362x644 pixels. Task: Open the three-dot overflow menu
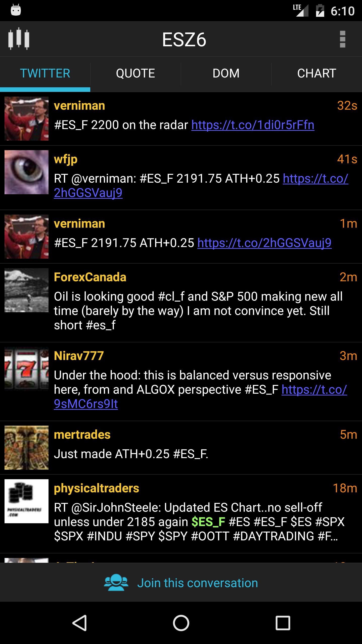(342, 39)
